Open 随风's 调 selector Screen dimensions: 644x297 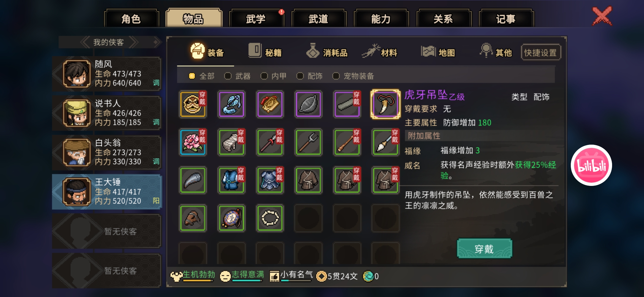[156, 83]
